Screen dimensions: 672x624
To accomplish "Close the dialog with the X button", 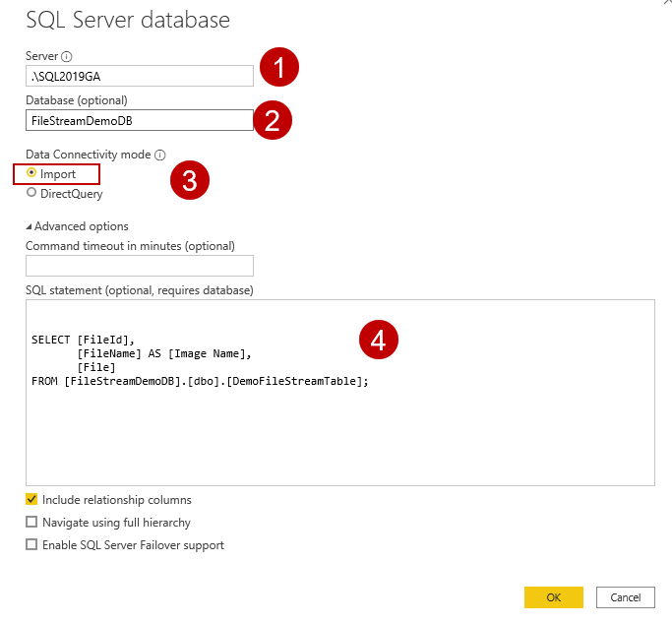I will 668,3.
